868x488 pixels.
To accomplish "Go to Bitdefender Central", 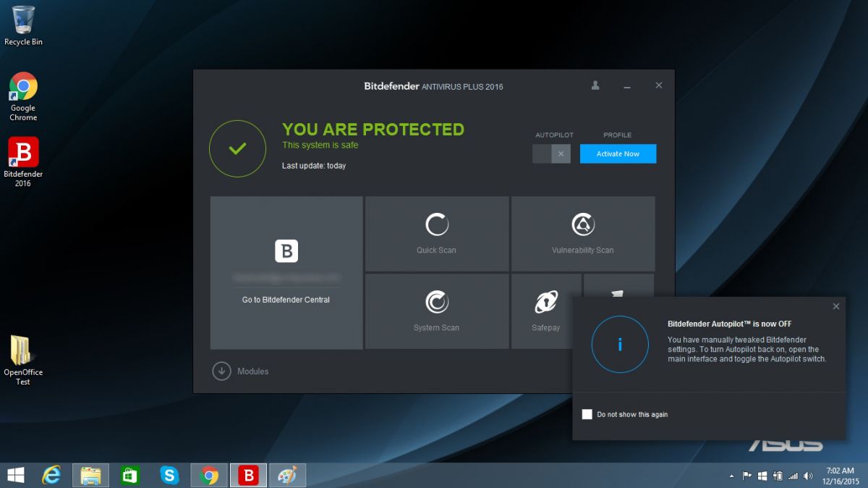I will click(286, 299).
